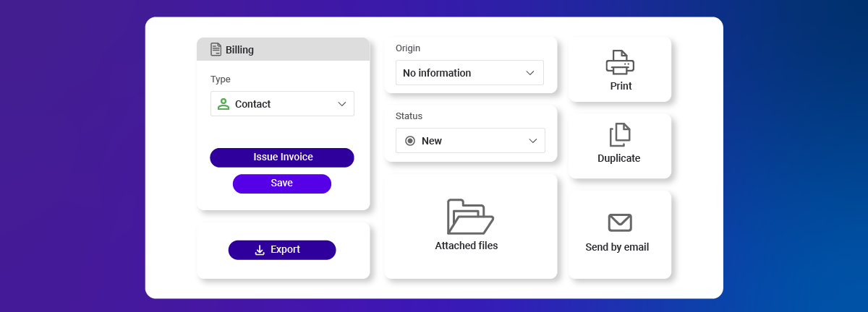Click the Print printer icon

(x=620, y=62)
